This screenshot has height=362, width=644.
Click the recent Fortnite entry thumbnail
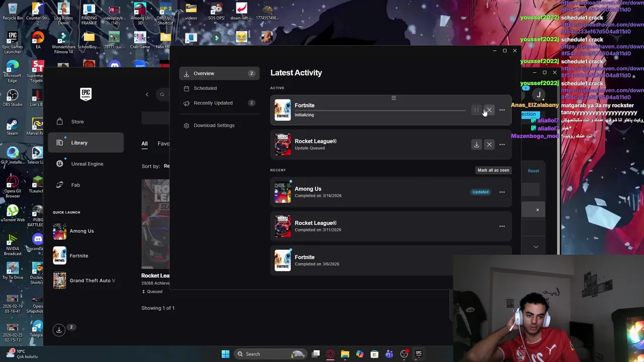coord(283,260)
